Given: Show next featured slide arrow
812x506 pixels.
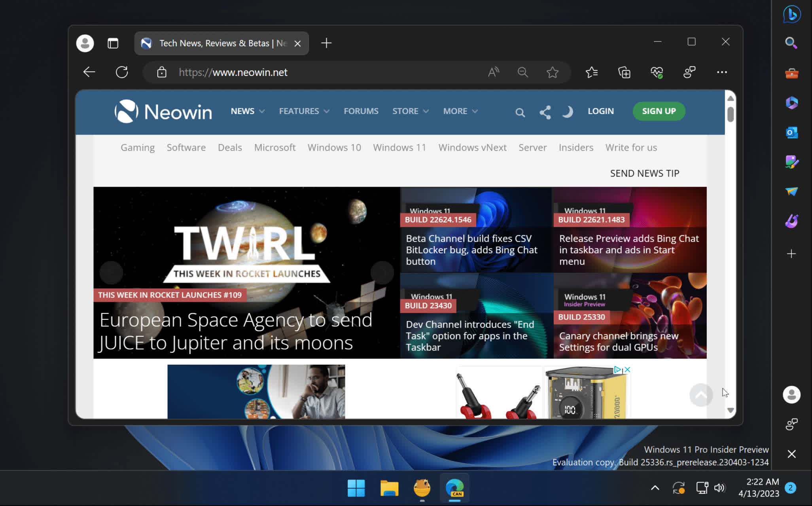Looking at the screenshot, I should (x=382, y=273).
